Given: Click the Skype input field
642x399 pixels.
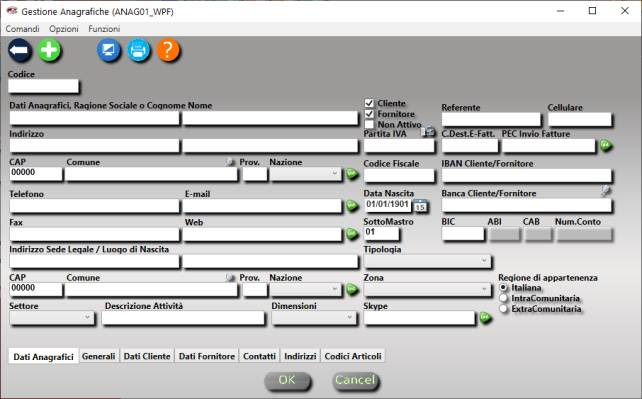Looking at the screenshot, I should click(419, 318).
